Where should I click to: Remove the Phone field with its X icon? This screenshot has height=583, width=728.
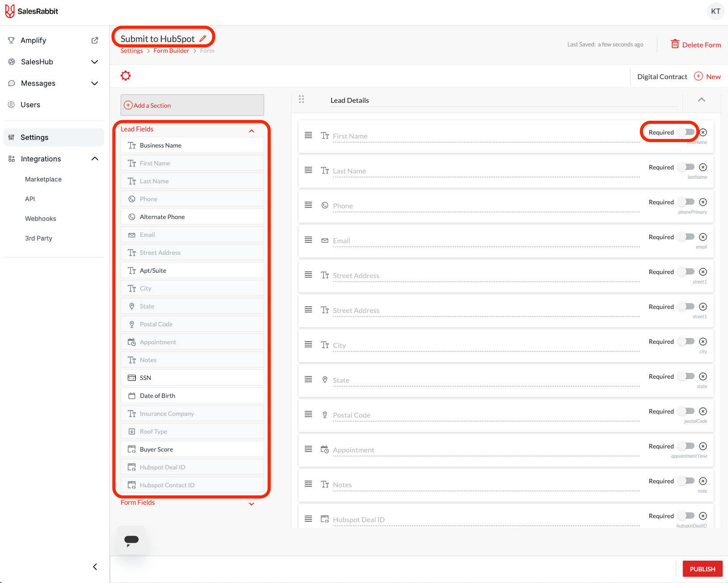click(703, 202)
